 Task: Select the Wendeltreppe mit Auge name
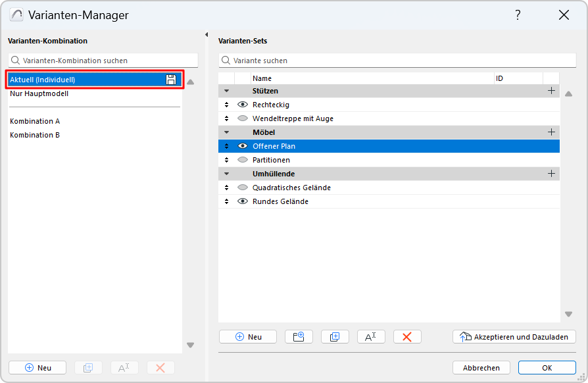pyautogui.click(x=293, y=118)
